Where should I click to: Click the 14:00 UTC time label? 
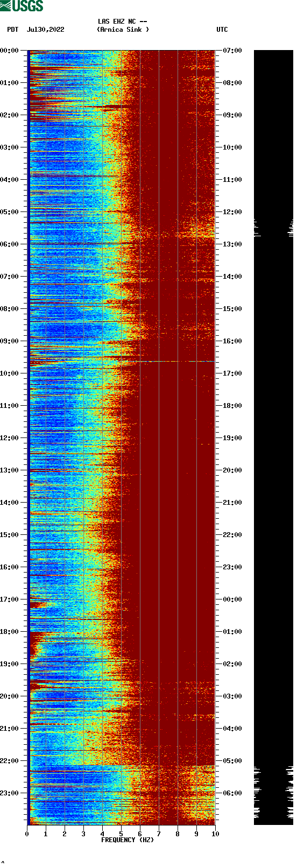(x=232, y=277)
